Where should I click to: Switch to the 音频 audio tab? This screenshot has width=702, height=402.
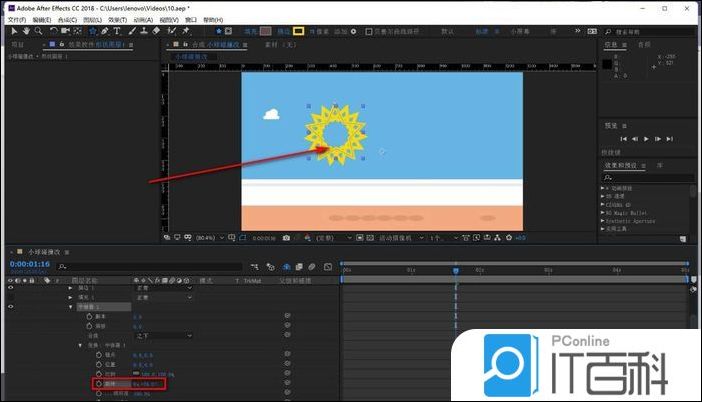tap(644, 45)
